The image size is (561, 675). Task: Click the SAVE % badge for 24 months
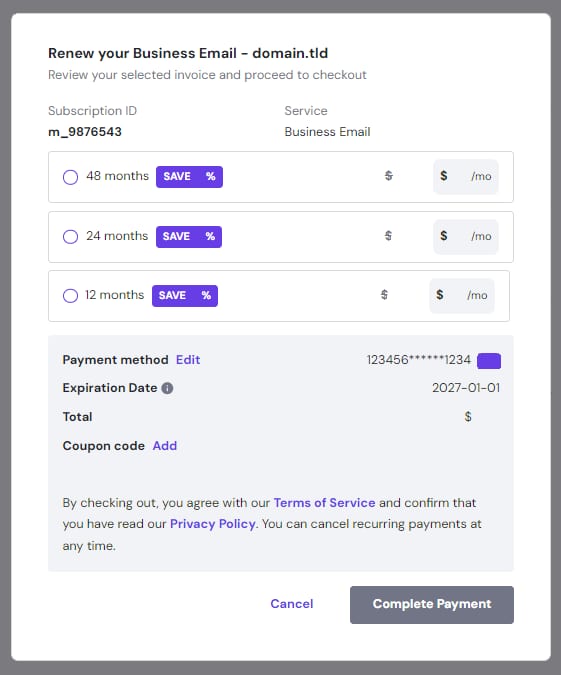(x=189, y=237)
